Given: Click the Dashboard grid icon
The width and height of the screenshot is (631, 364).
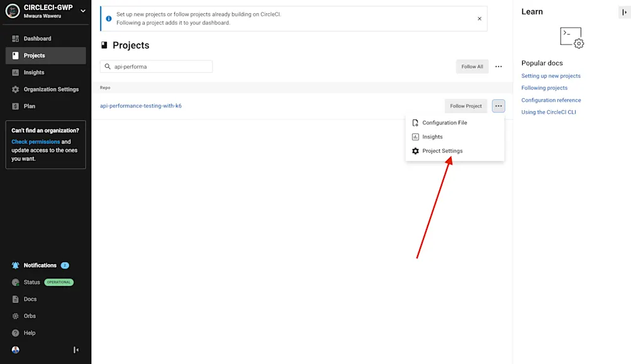Looking at the screenshot, I should click(15, 38).
